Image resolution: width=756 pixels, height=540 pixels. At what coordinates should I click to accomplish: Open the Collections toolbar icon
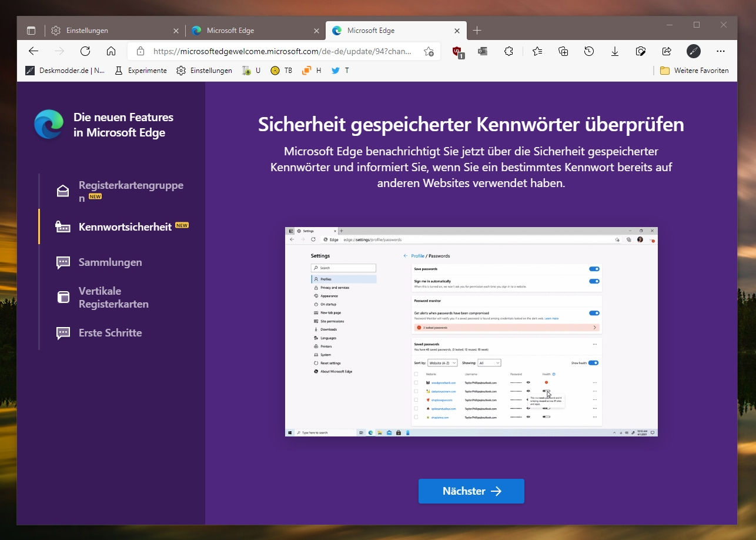click(563, 51)
